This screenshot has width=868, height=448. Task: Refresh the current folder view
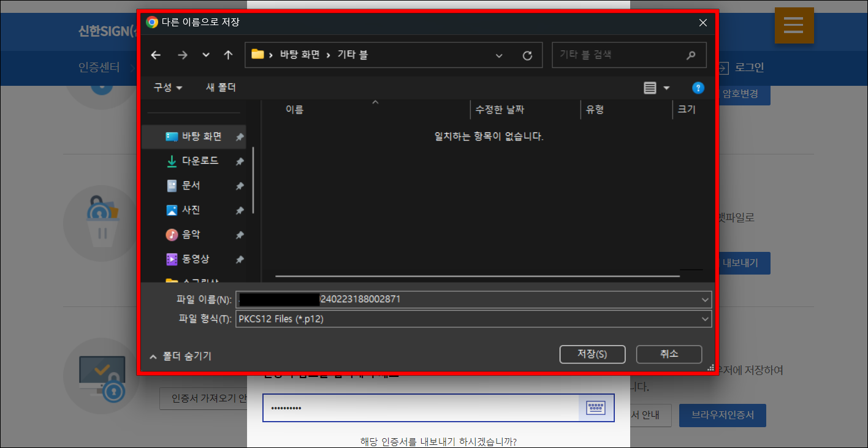coord(528,55)
